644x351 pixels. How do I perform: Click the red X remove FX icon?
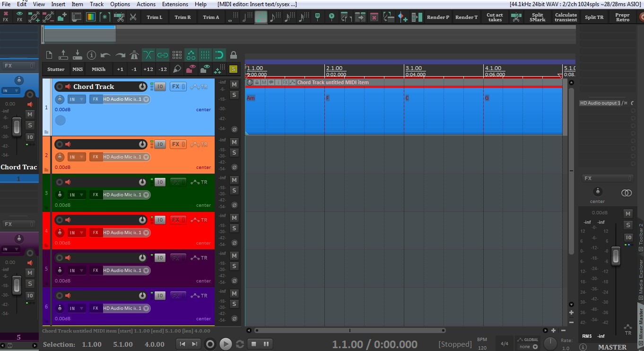click(x=6, y=17)
